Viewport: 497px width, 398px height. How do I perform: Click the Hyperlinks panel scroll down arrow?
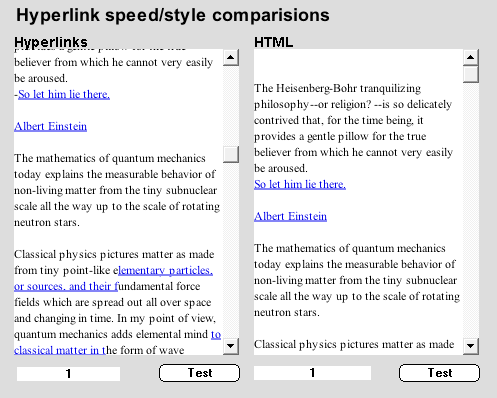(231, 346)
